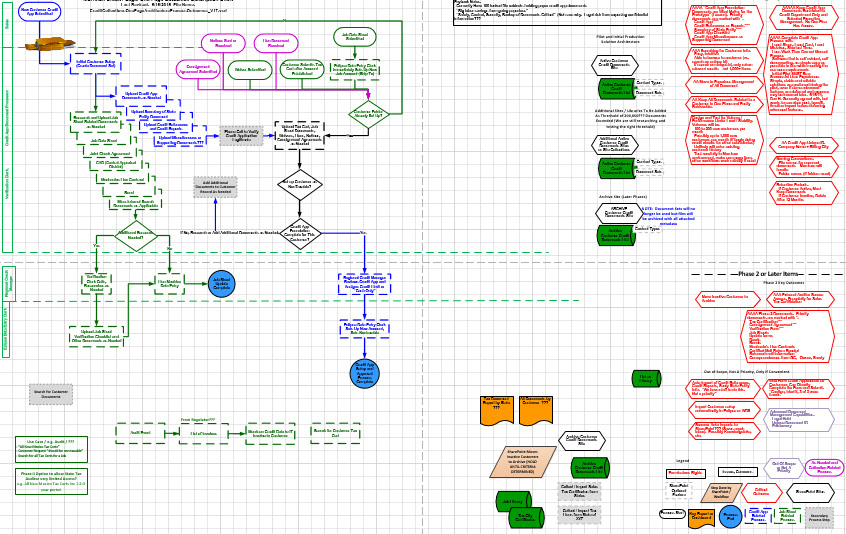Click the List of Invoices dashed box
846x534 pixels.
tap(204, 433)
